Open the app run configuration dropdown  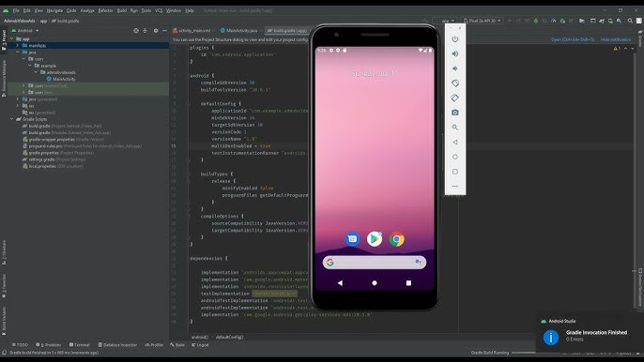tap(444, 21)
